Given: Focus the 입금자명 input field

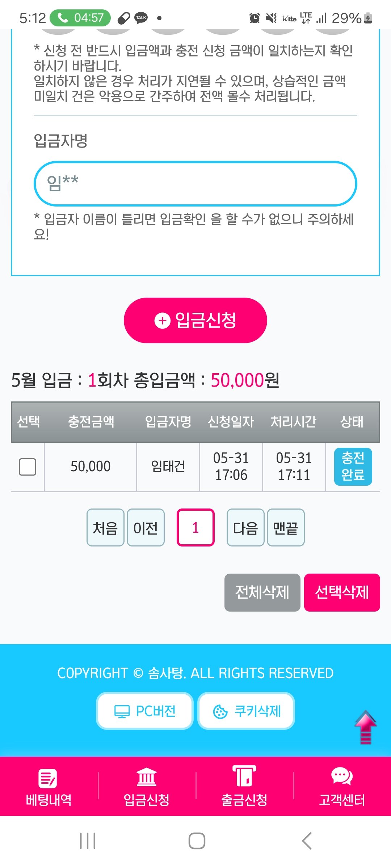Looking at the screenshot, I should [x=195, y=184].
